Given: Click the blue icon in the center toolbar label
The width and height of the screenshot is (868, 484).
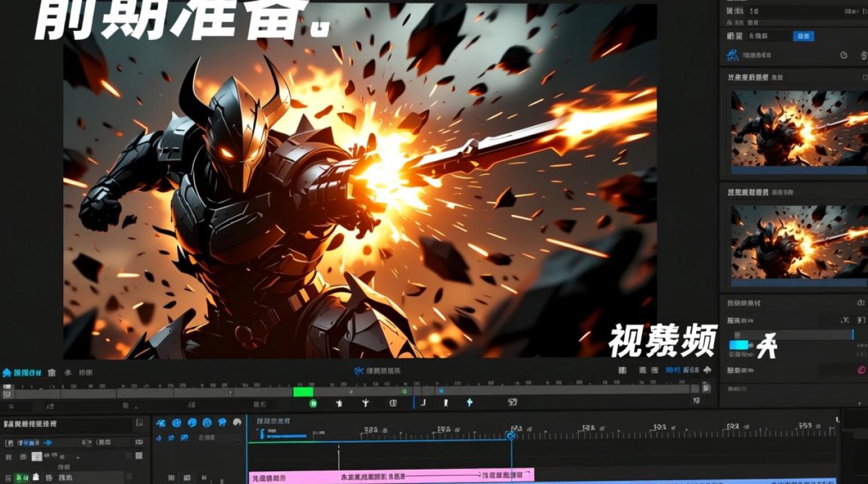Looking at the screenshot, I should coord(360,371).
